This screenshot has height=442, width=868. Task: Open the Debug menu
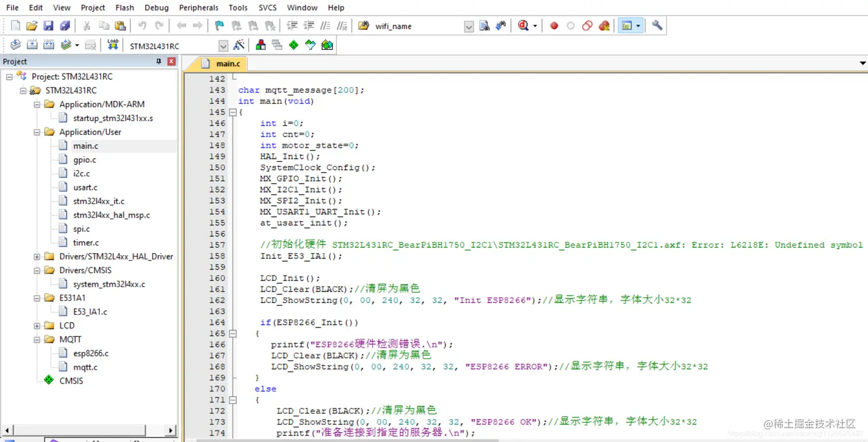coord(157,7)
